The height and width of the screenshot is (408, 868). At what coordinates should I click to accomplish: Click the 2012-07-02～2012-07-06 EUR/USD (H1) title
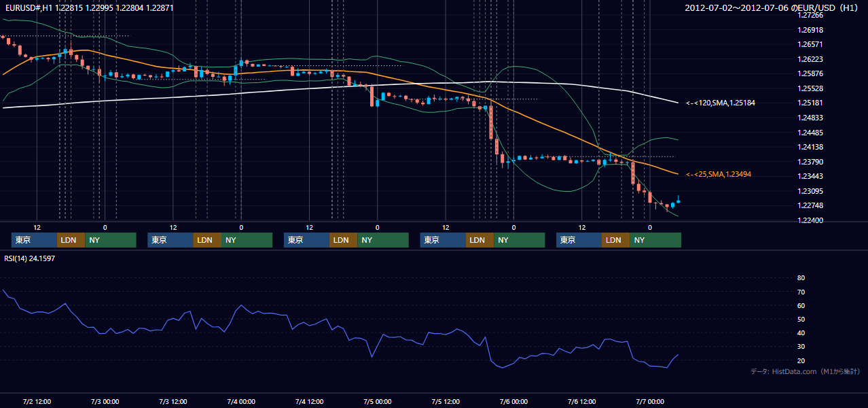772,7
